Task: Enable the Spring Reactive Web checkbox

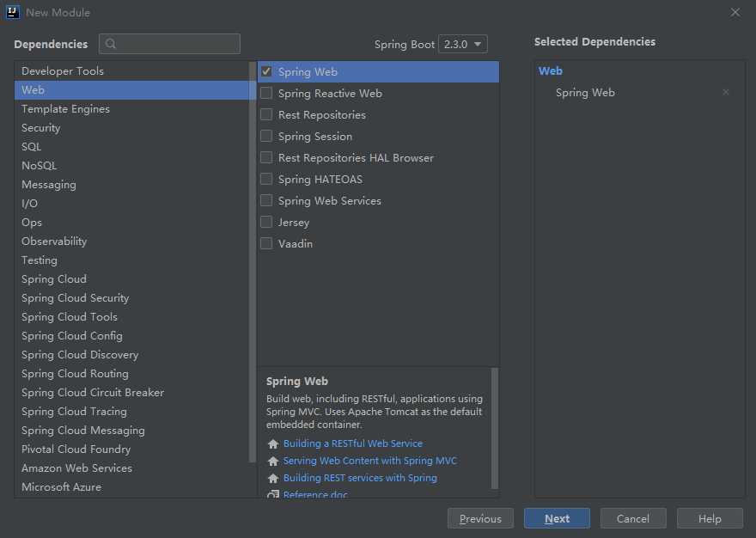Action: point(266,93)
